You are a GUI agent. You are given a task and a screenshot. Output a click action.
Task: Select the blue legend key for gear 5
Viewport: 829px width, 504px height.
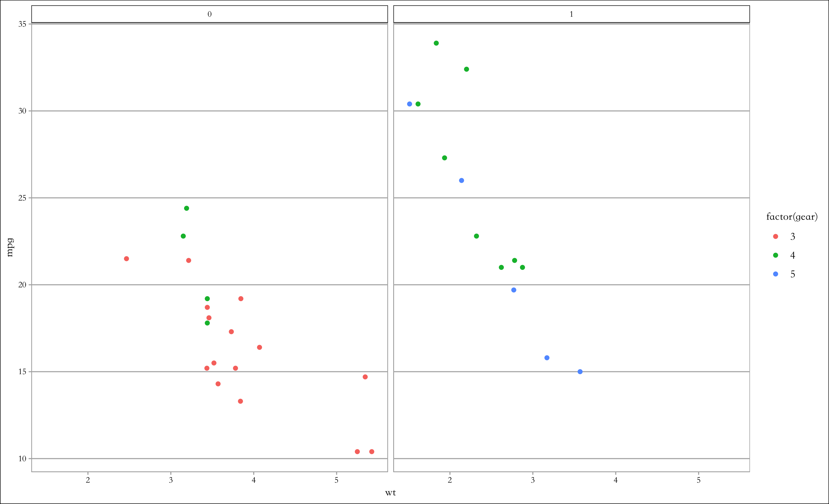click(776, 274)
